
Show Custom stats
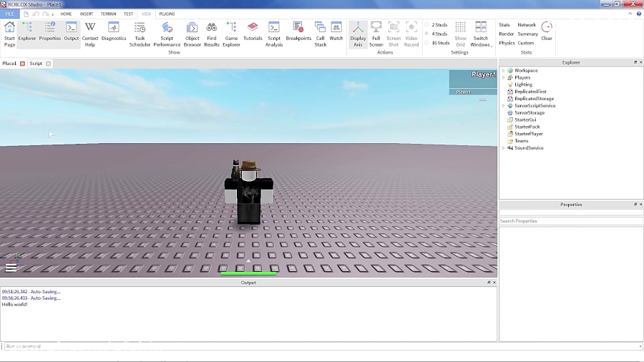pos(526,43)
